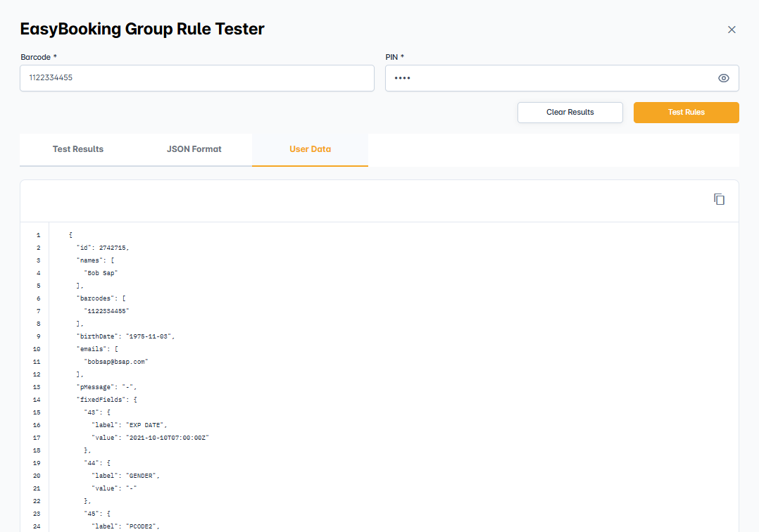The height and width of the screenshot is (532, 759).
Task: Show the PIN using the eye icon
Action: [x=723, y=78]
